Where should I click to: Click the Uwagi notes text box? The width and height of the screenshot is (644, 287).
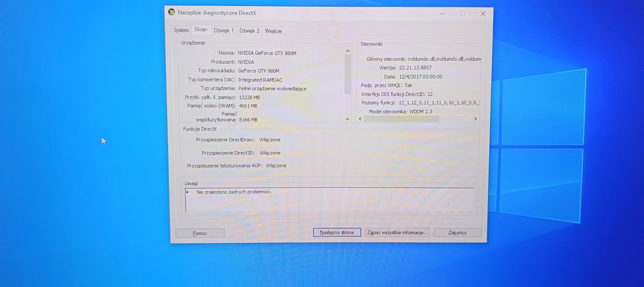coord(330,200)
